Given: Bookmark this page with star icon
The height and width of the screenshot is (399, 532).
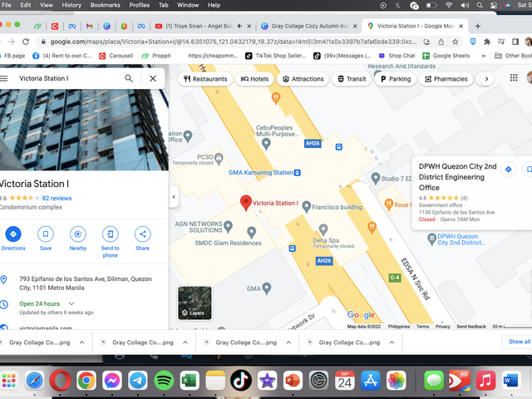Looking at the screenshot, I should pyautogui.click(x=456, y=42).
